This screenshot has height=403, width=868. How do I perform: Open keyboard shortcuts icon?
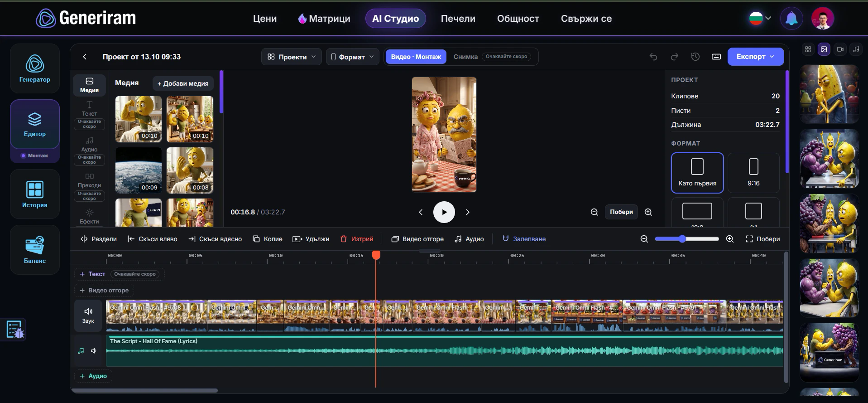[x=716, y=57]
